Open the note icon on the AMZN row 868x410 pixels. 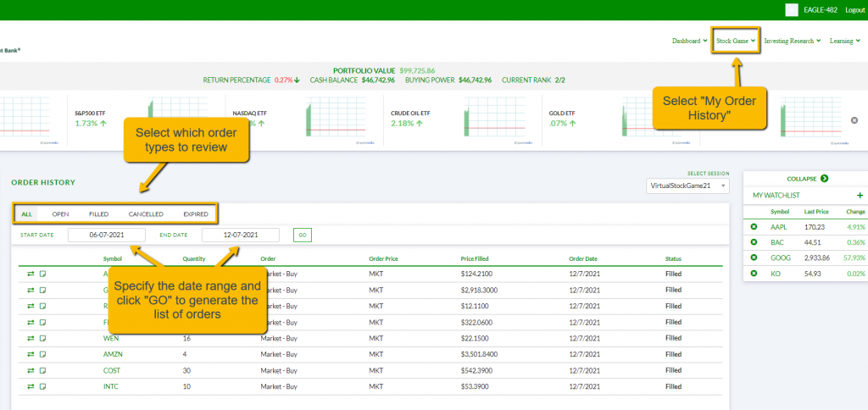pyautogui.click(x=42, y=354)
